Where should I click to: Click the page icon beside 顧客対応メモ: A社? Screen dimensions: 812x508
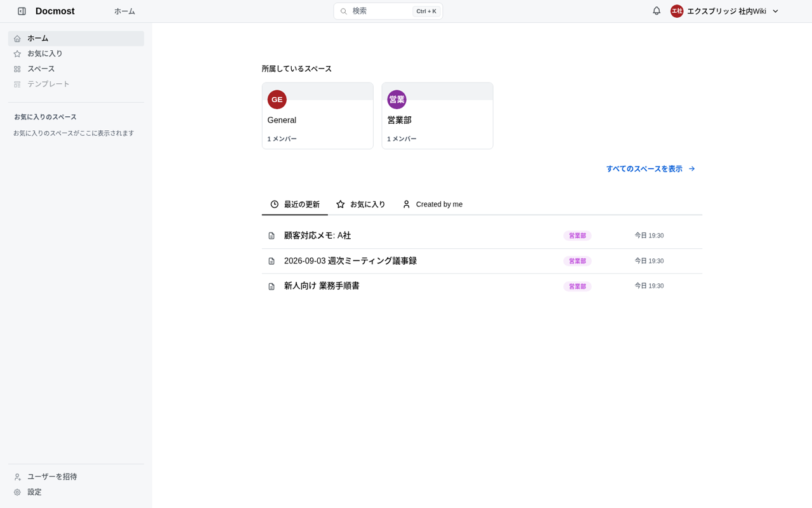point(272,236)
